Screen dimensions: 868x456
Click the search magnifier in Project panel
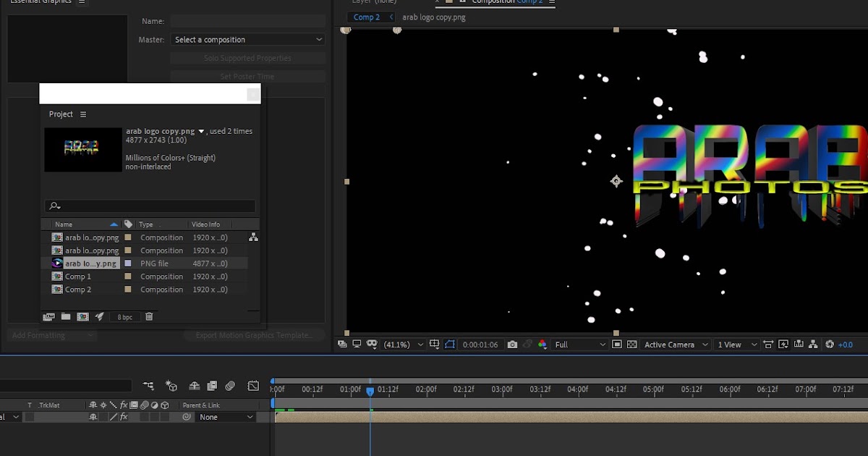coord(55,206)
